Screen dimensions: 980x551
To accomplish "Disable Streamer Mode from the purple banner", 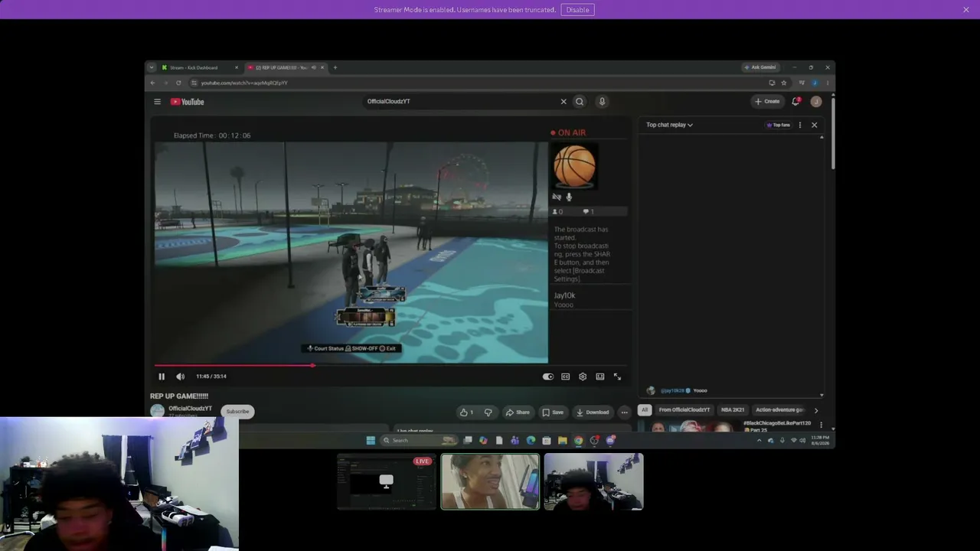I will point(577,10).
